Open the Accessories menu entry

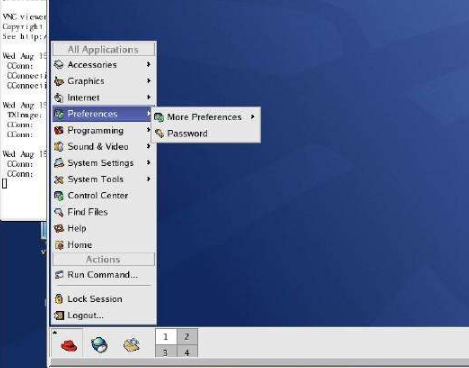pos(103,65)
